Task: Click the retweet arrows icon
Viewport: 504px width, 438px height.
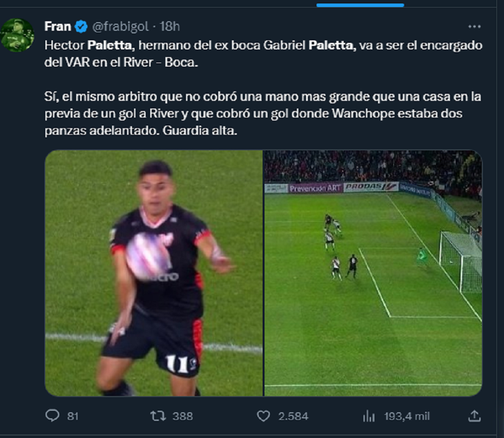Action: click(158, 416)
